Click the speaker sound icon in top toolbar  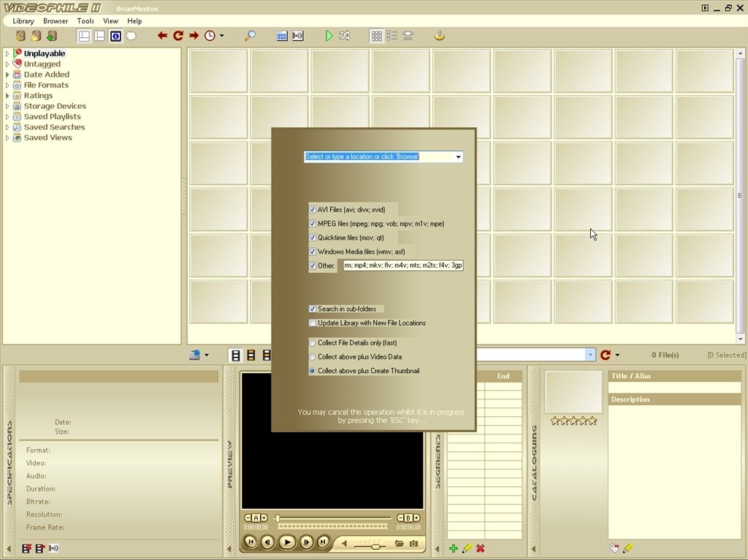coord(298,36)
